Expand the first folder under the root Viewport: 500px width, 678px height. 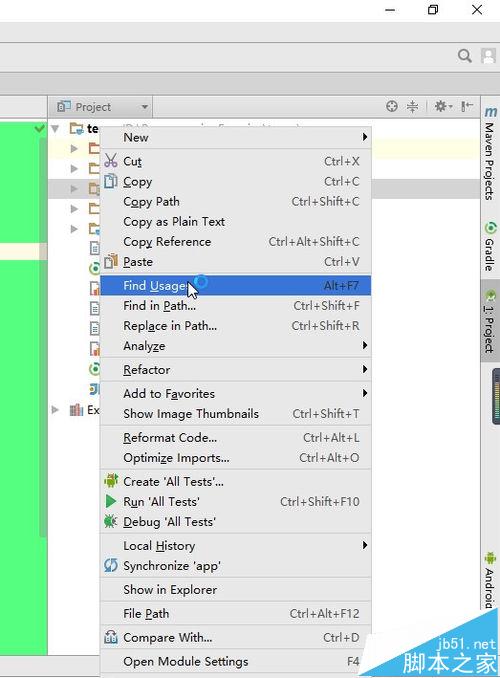(x=74, y=149)
